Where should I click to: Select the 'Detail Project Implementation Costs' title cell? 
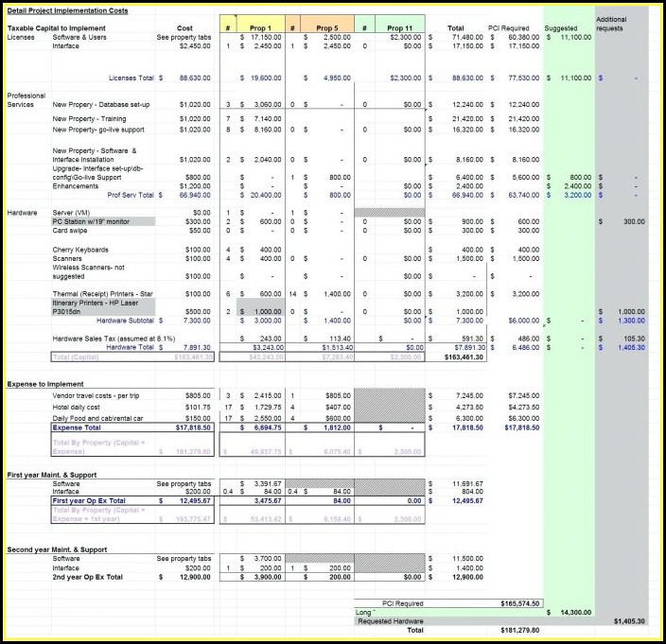pyautogui.click(x=69, y=10)
